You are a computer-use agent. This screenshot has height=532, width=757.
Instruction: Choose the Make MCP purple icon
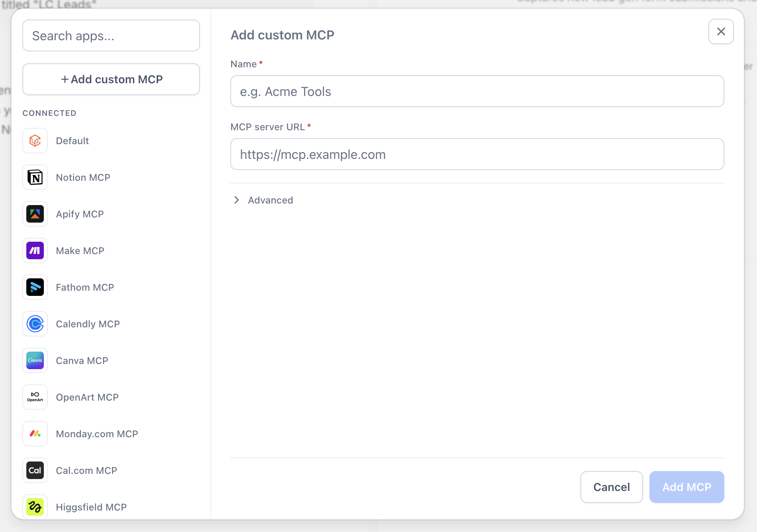tap(35, 250)
